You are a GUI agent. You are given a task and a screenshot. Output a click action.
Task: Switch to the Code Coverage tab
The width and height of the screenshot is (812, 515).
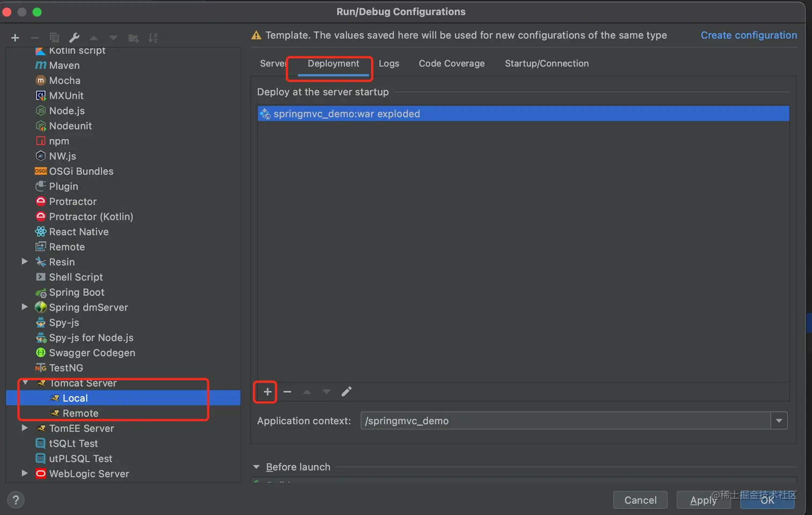[452, 63]
